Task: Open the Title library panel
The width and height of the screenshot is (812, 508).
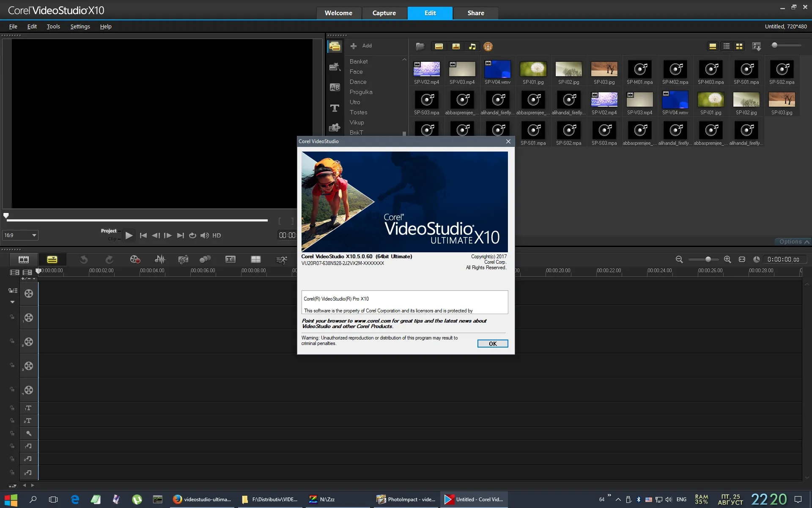Action: (335, 108)
